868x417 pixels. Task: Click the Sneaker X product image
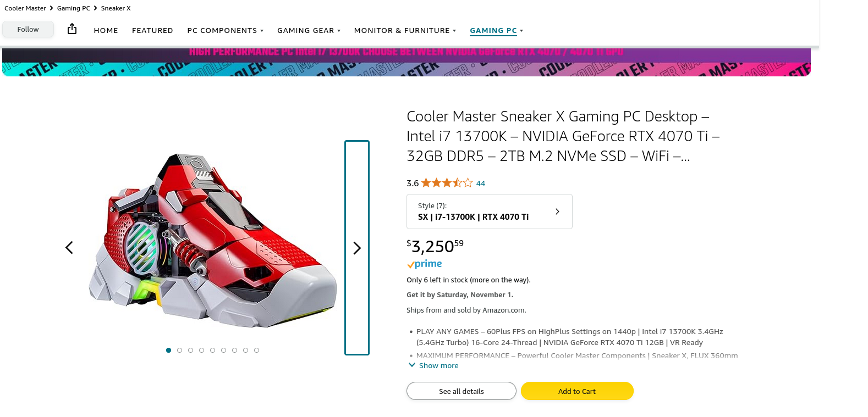(212, 242)
